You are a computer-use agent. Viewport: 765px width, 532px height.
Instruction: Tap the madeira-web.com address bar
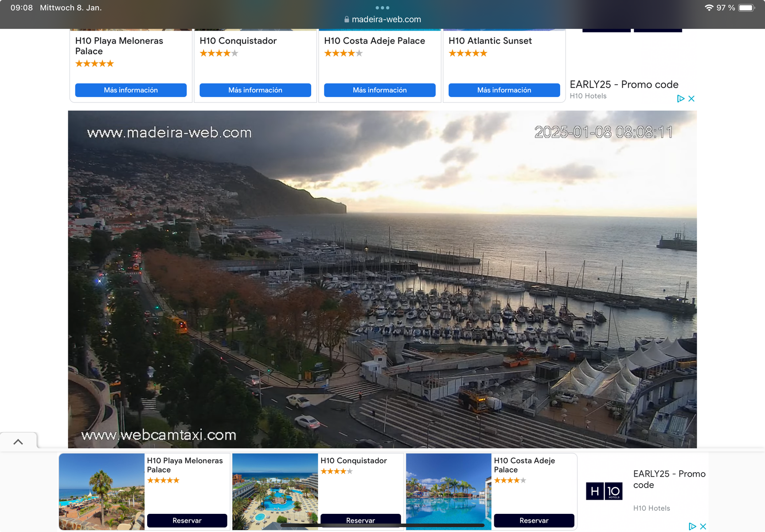386,20
